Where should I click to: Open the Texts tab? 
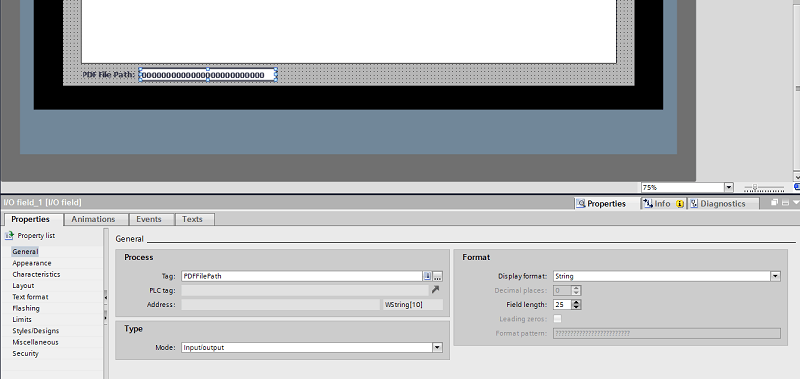[192, 219]
